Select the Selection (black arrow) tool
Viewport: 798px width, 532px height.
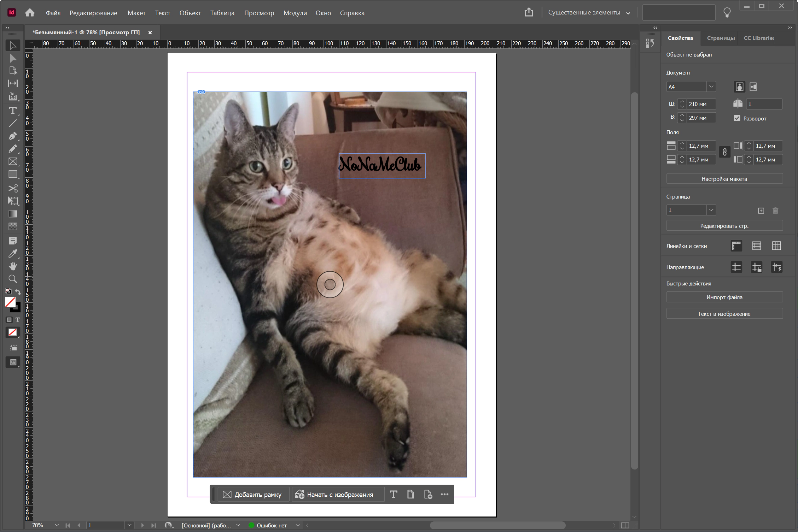tap(13, 46)
